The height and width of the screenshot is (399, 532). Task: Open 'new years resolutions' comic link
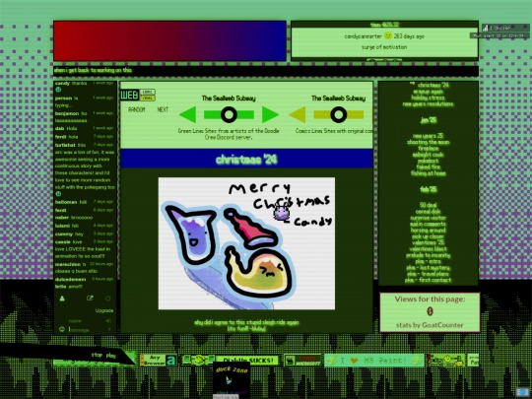pos(428,103)
